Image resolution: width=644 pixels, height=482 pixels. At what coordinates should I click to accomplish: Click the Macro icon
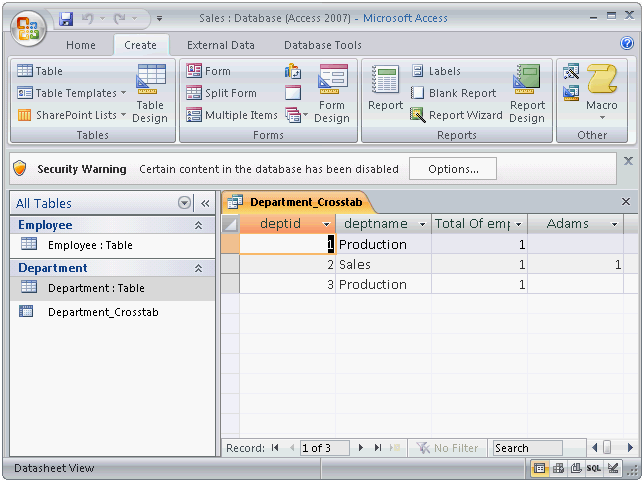[602, 90]
